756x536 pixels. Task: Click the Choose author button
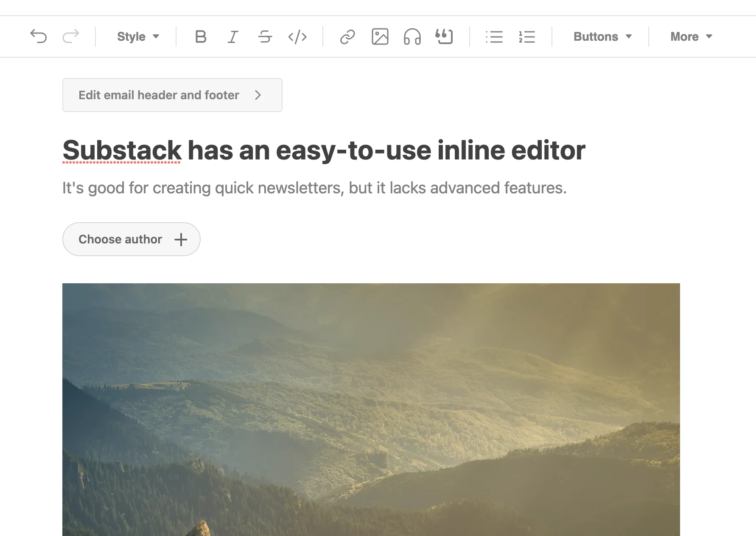pyautogui.click(x=131, y=239)
